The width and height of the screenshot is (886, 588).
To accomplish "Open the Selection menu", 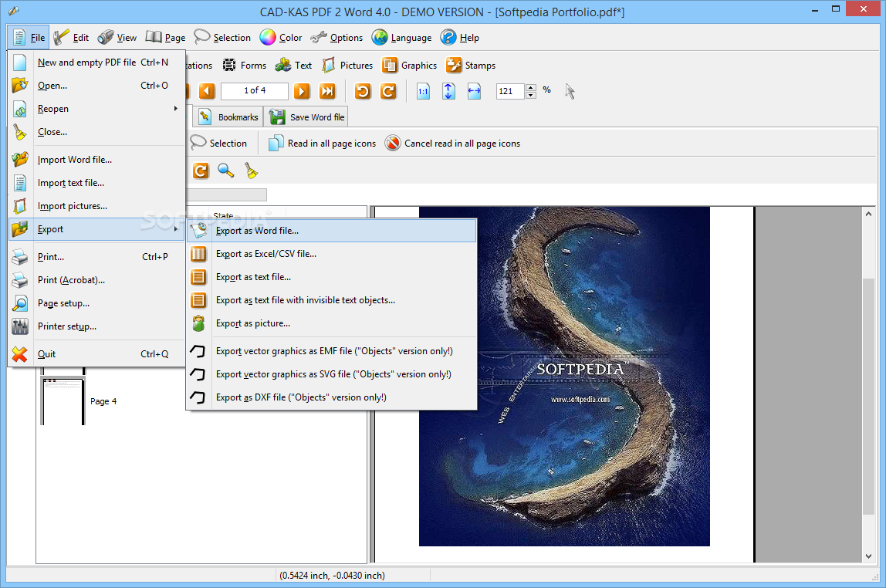I will pos(222,38).
